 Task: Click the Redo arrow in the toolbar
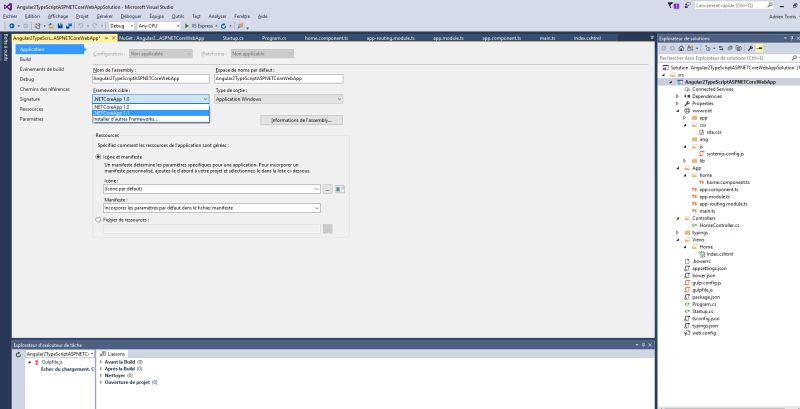94,25
